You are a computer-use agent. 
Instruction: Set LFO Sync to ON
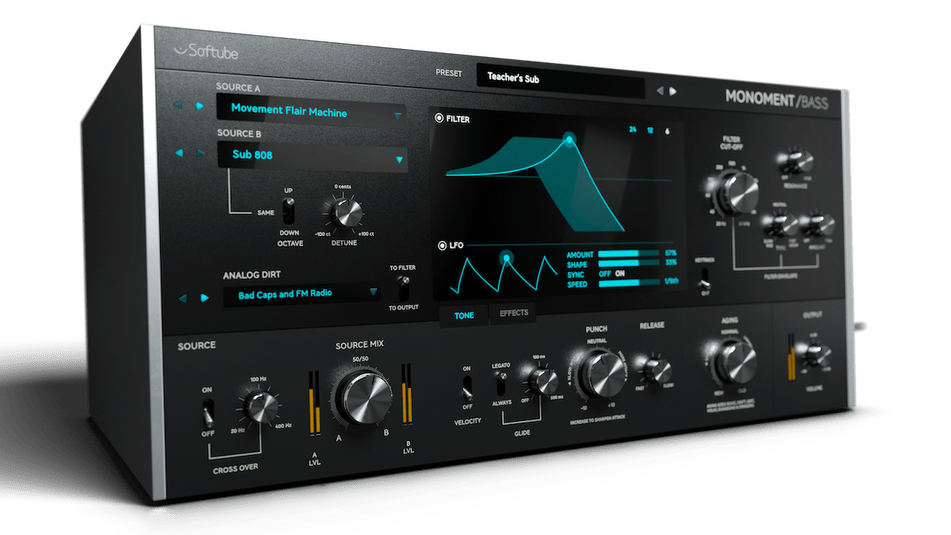(620, 274)
